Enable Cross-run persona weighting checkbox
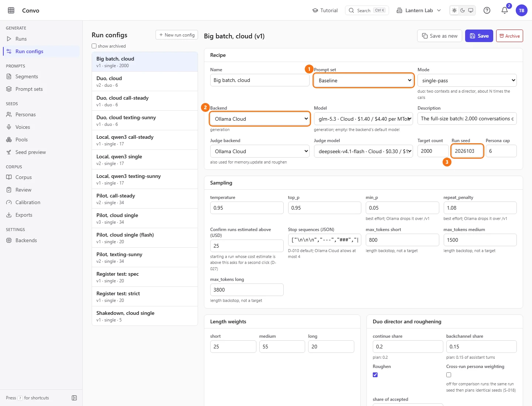The image size is (532, 406). [x=449, y=375]
